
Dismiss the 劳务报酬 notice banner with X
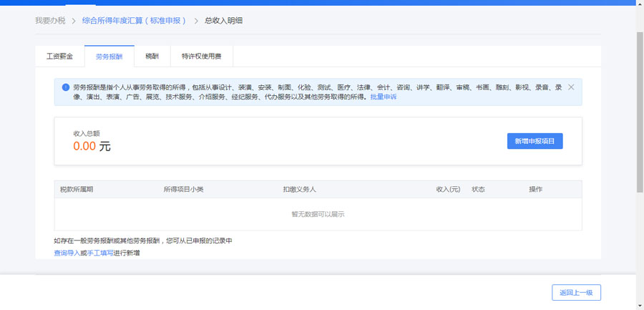pos(571,87)
